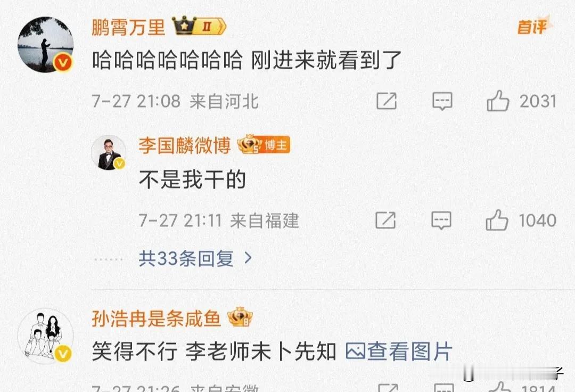Viewport: 575px width, 392px height.
Task: Forward 李国麟微博's reply using share icon
Action: click(385, 220)
